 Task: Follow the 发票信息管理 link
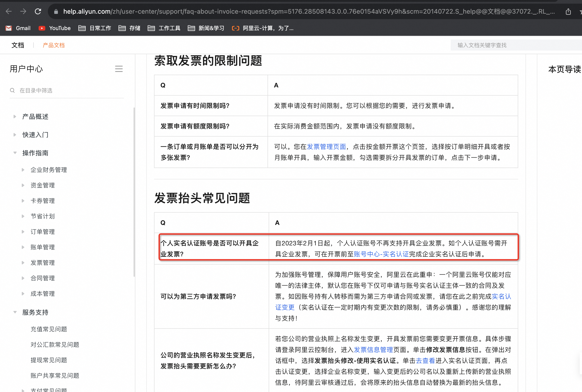pyautogui.click(x=373, y=349)
